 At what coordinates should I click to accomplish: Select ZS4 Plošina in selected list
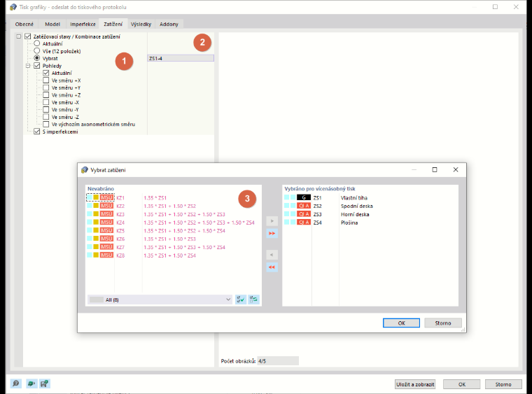click(370, 223)
